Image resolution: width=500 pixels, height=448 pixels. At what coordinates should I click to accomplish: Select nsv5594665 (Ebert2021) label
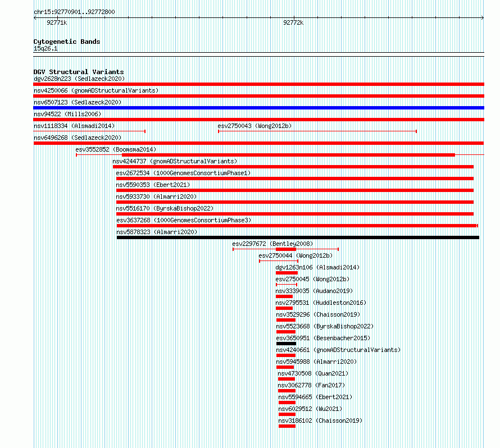pyautogui.click(x=315, y=397)
